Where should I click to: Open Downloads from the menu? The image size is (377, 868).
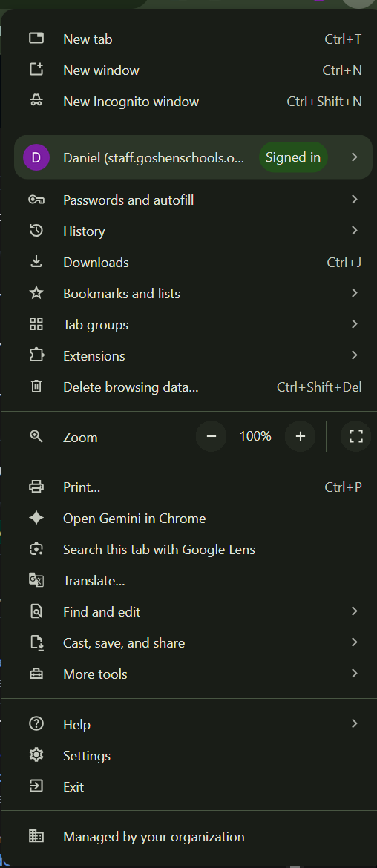188,262
